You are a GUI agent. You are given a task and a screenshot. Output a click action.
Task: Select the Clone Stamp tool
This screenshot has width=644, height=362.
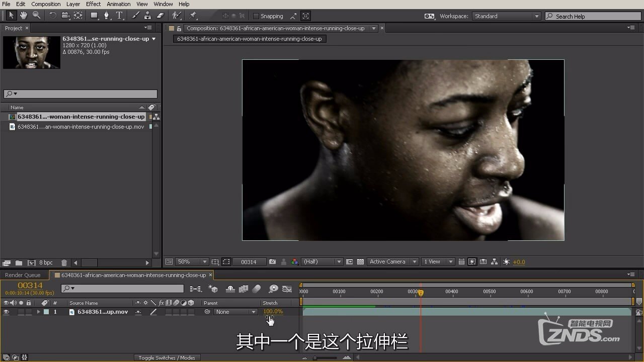coord(147,16)
